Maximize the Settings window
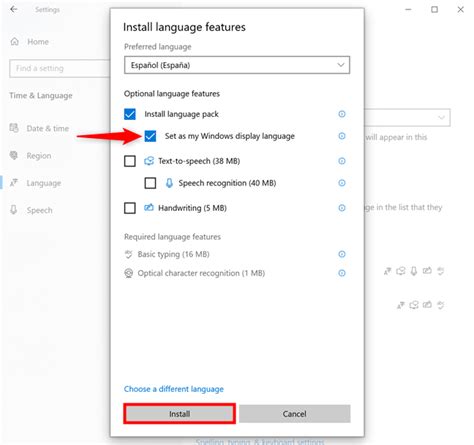This screenshot has height=445, width=474. pyautogui.click(x=434, y=10)
